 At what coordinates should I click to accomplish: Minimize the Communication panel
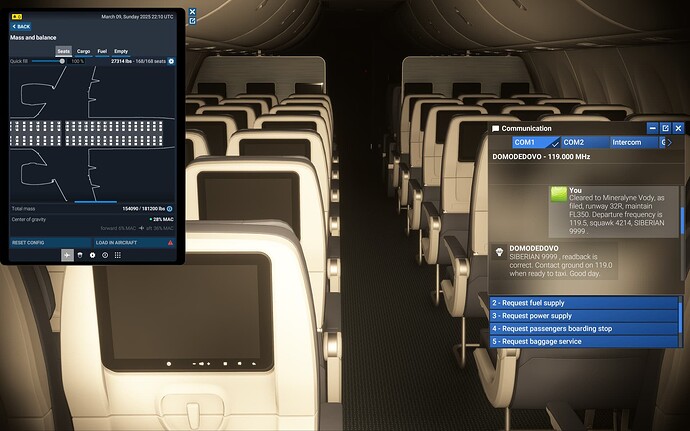651,128
